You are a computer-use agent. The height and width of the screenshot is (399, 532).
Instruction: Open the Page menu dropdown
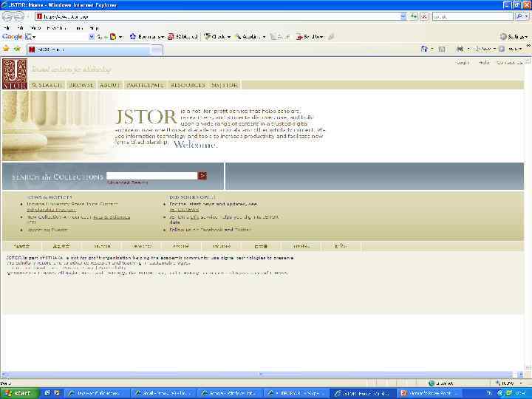click(485, 50)
